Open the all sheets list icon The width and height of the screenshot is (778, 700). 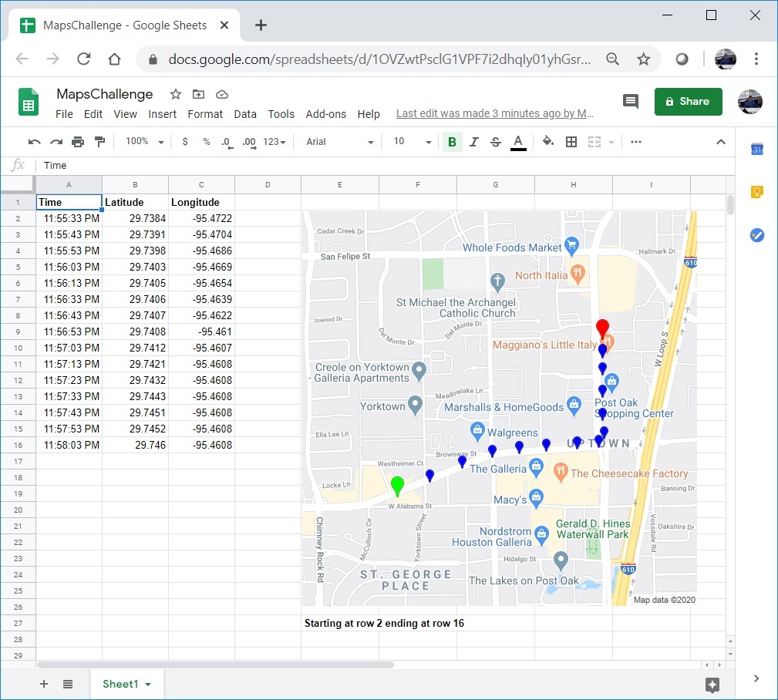point(68,684)
